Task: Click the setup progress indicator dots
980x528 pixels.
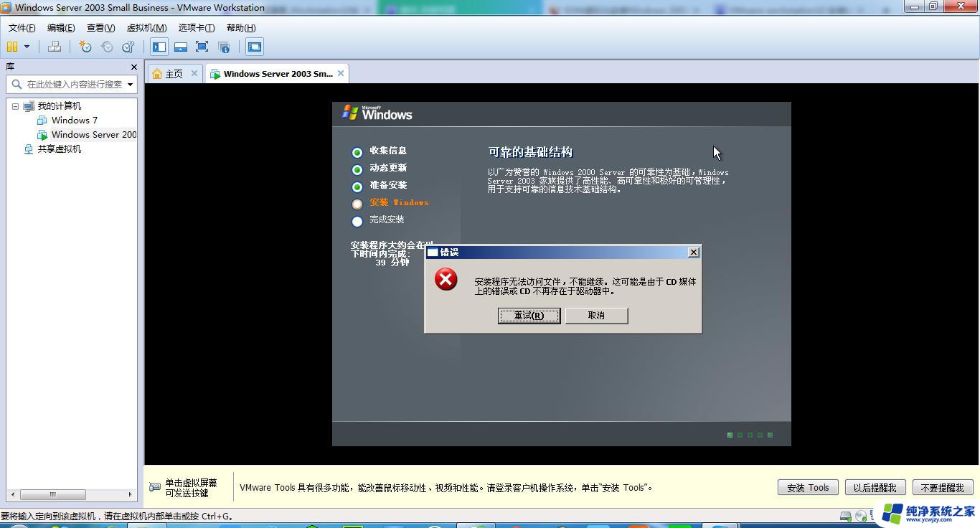Action: (x=750, y=435)
